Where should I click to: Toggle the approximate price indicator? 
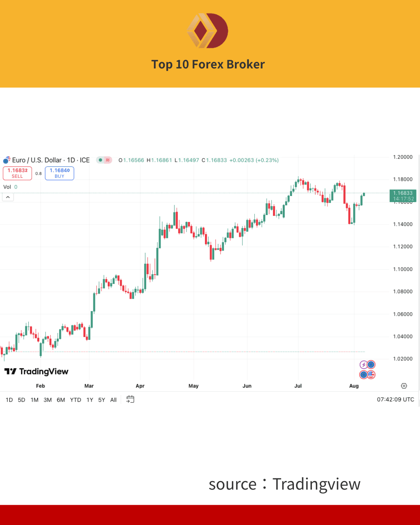108,160
